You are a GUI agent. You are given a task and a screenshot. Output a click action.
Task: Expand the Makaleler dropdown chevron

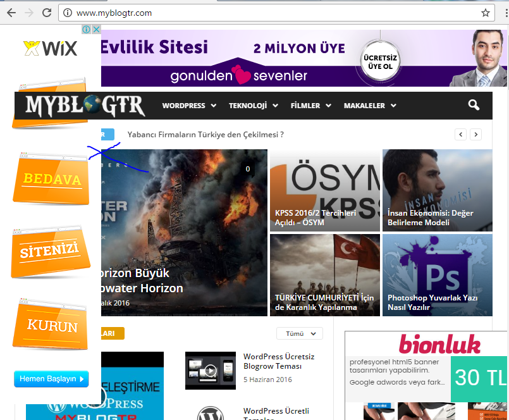point(393,106)
